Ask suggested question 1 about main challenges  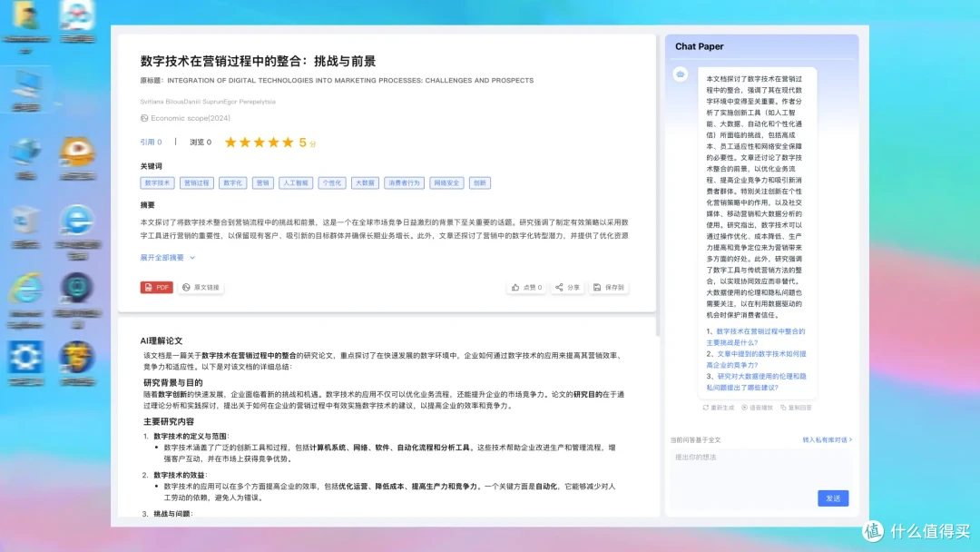pos(756,337)
